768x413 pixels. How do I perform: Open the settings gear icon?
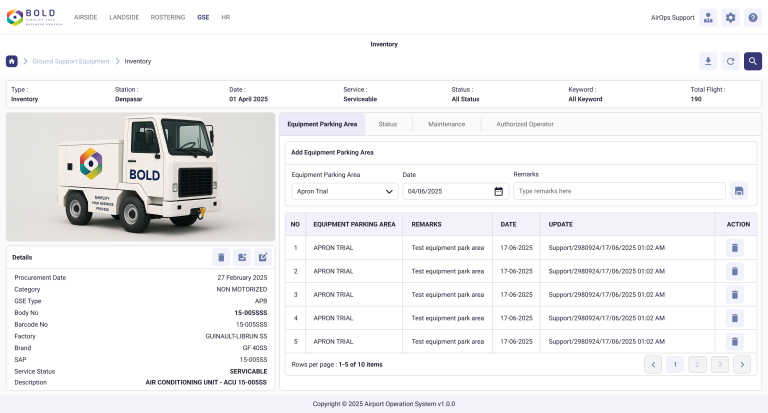tap(730, 18)
